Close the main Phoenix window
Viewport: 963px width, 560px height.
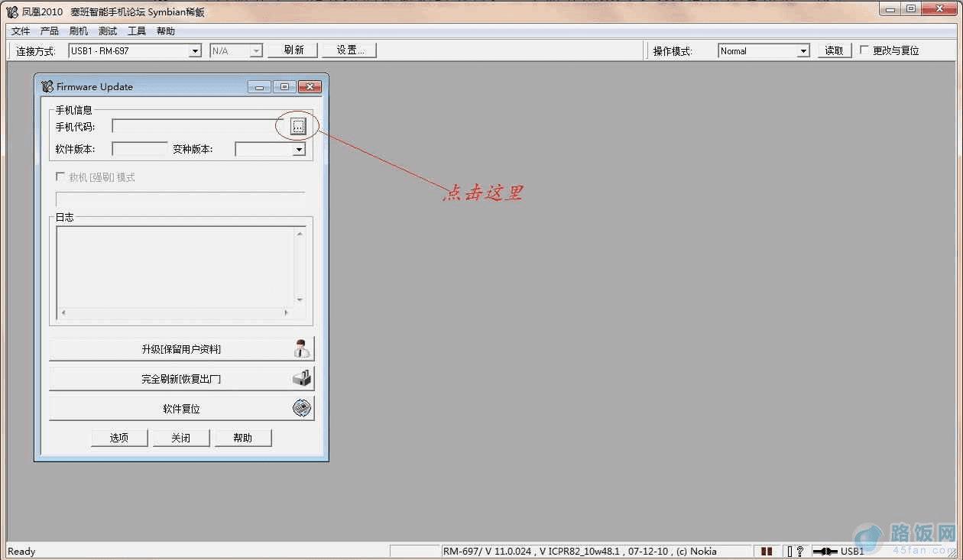pyautogui.click(x=939, y=9)
